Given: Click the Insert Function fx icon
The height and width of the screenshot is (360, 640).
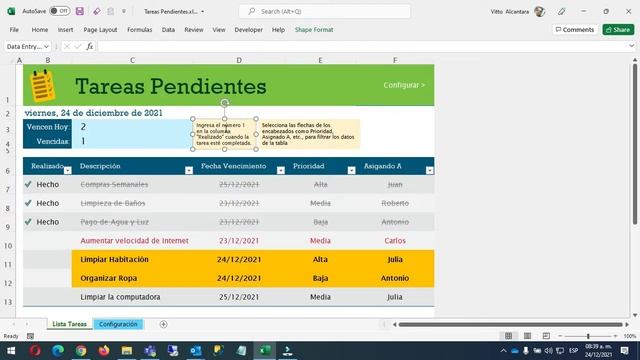Looking at the screenshot, I should click(x=90, y=47).
